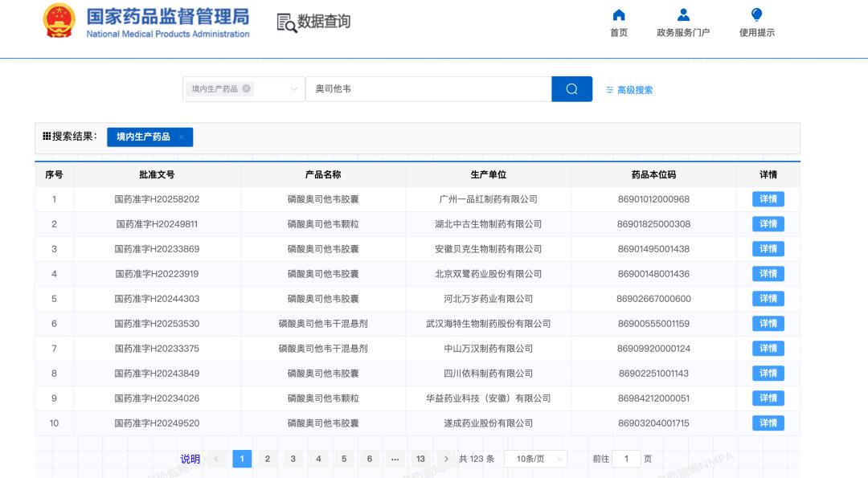Click the blue search magnifier button
This screenshot has width=868, height=478.
pos(571,89)
